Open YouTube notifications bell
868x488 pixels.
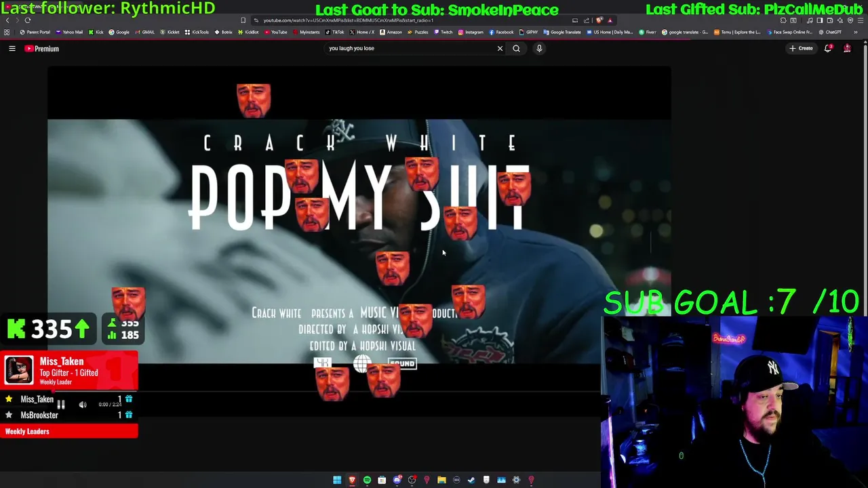tap(828, 48)
